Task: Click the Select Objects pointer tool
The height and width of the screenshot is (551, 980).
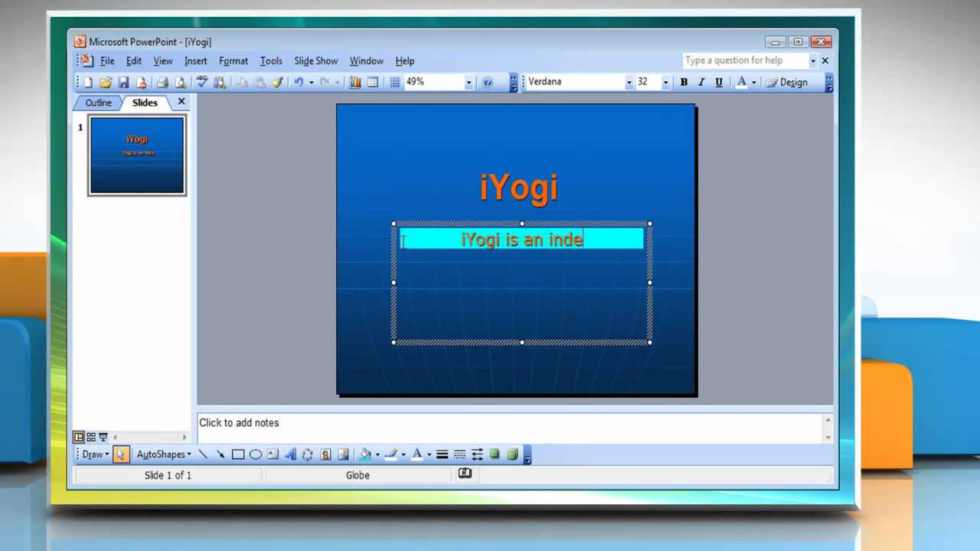Action: (x=121, y=455)
